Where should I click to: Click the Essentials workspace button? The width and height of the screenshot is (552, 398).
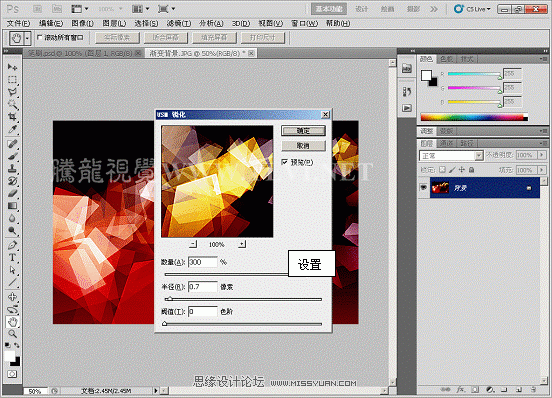click(328, 9)
